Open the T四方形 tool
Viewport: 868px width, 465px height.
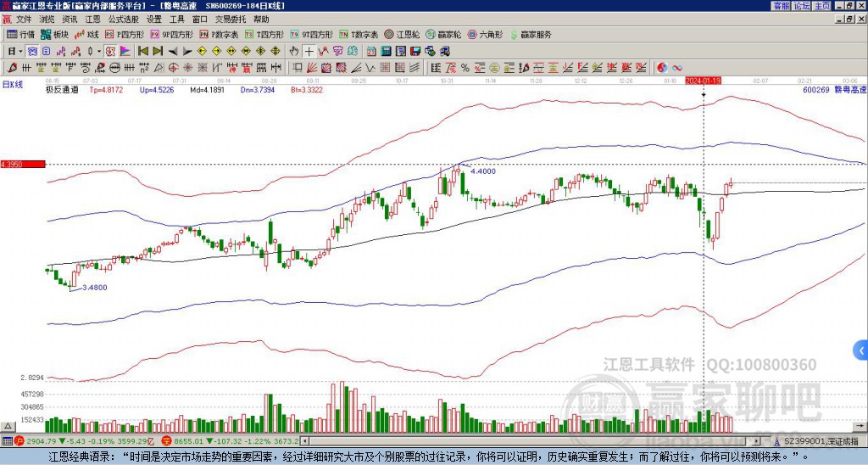[264, 34]
